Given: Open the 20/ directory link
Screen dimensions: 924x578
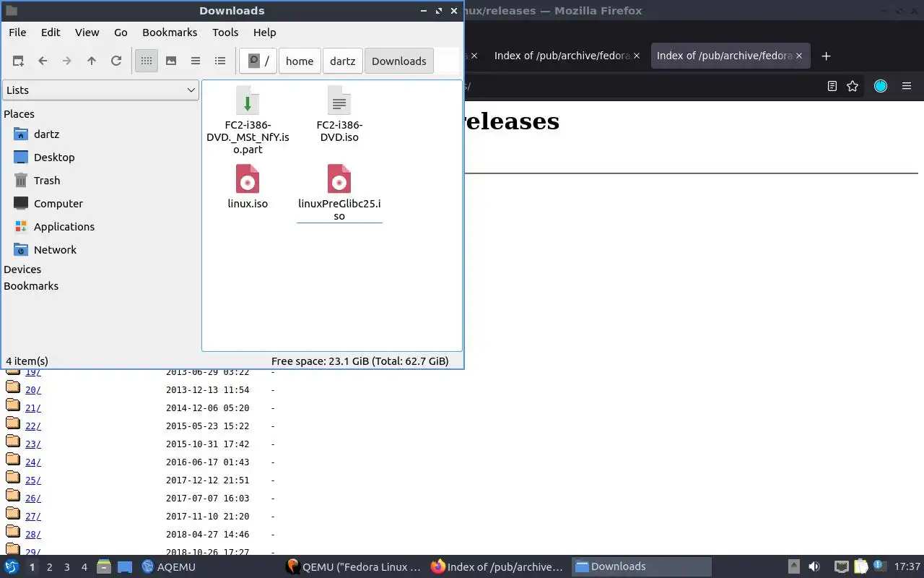Looking at the screenshot, I should [33, 390].
